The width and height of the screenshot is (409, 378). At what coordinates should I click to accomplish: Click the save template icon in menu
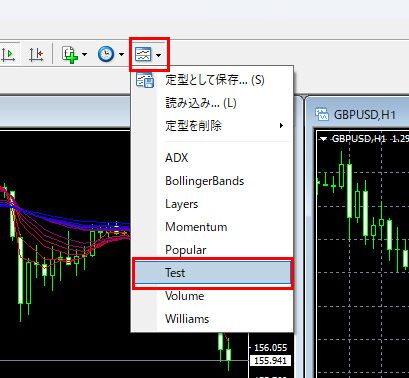pyautogui.click(x=145, y=80)
